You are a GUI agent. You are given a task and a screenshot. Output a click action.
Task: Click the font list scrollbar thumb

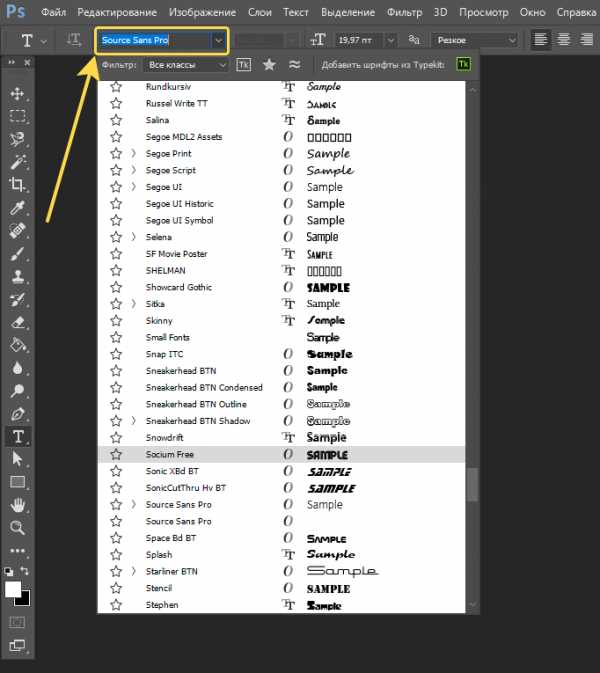pos(473,484)
